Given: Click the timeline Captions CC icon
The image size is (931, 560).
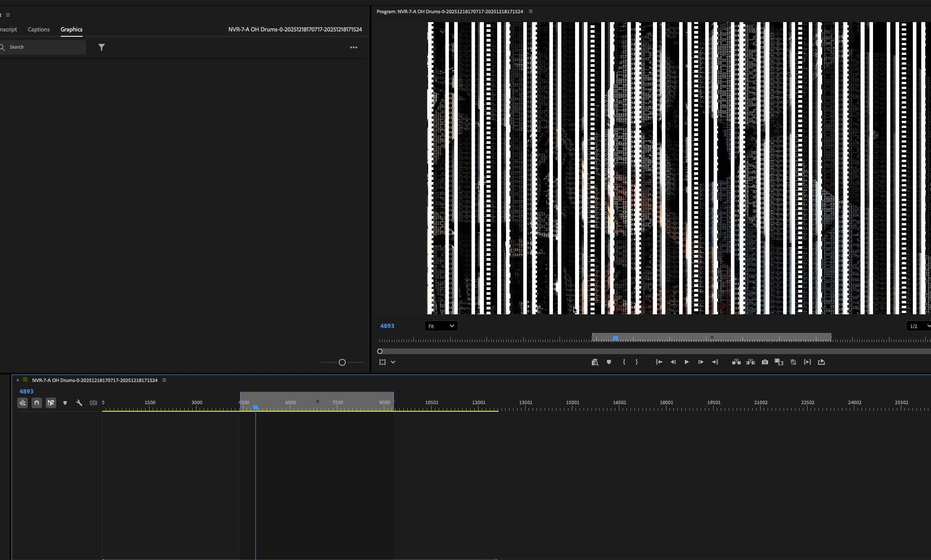Looking at the screenshot, I should pos(93,403).
